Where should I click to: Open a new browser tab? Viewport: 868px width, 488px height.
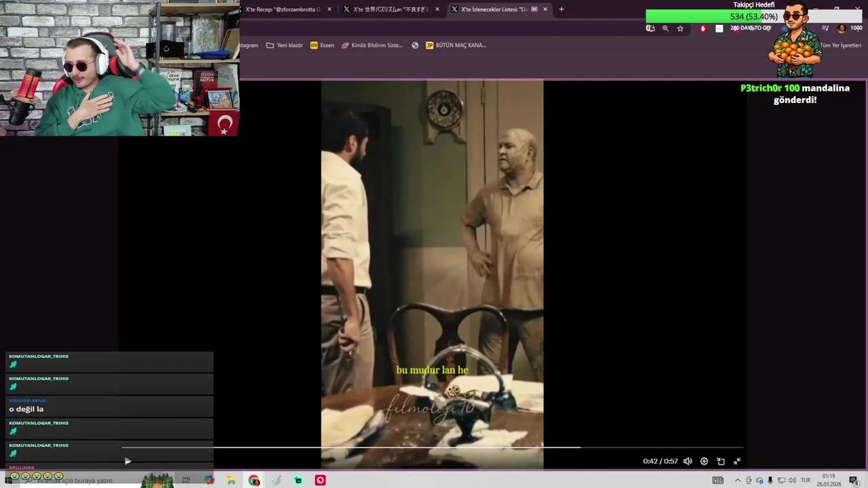click(x=561, y=9)
